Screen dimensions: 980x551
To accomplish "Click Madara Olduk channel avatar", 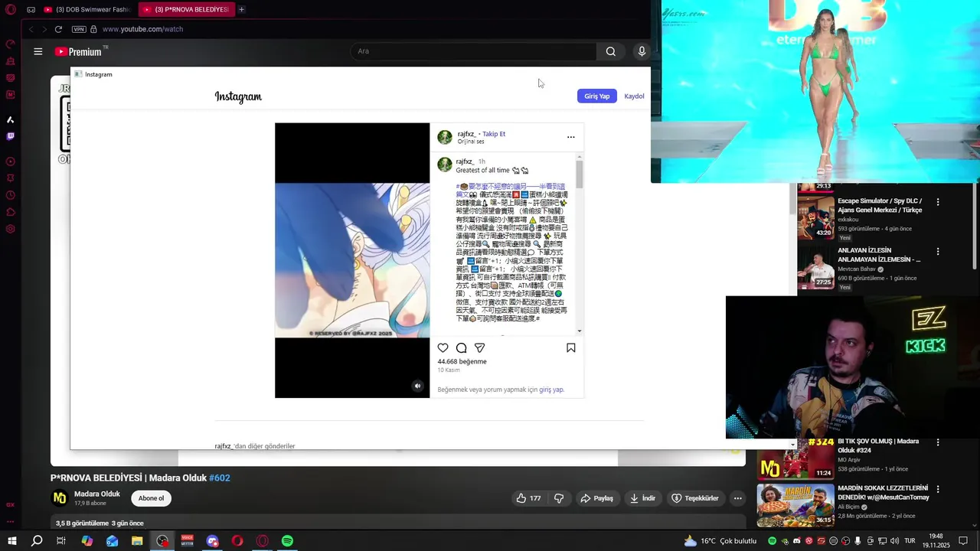I will (x=59, y=498).
